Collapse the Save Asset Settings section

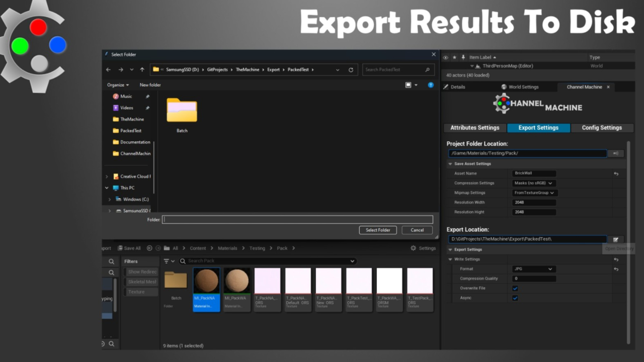click(450, 164)
